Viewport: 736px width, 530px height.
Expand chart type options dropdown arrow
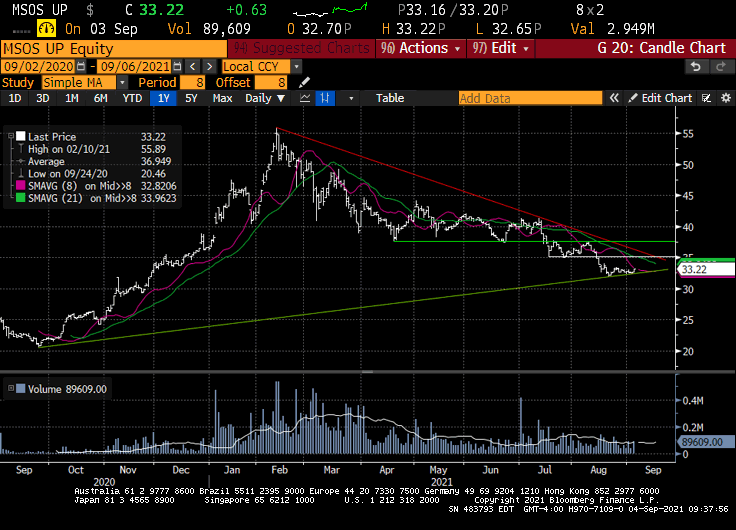351,99
